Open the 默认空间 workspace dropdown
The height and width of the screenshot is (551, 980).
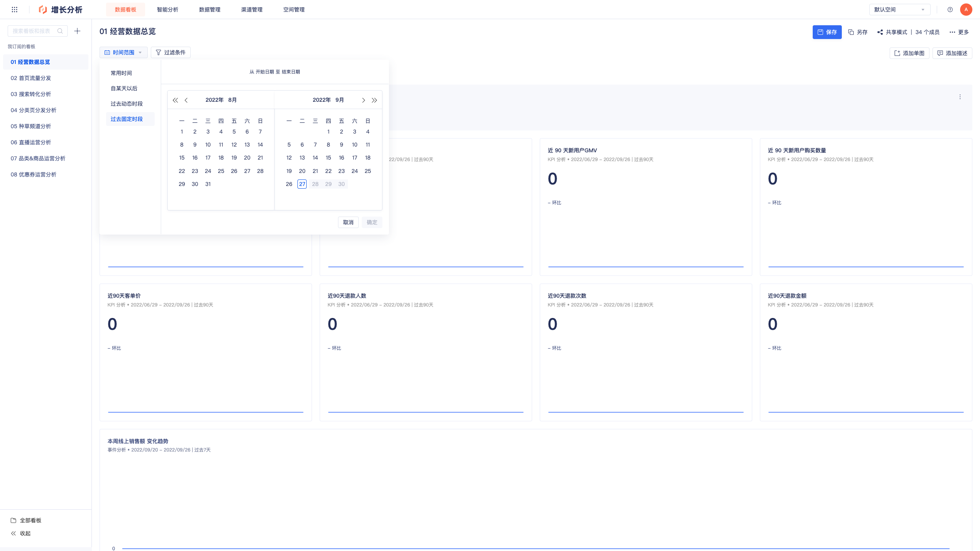[x=900, y=10]
